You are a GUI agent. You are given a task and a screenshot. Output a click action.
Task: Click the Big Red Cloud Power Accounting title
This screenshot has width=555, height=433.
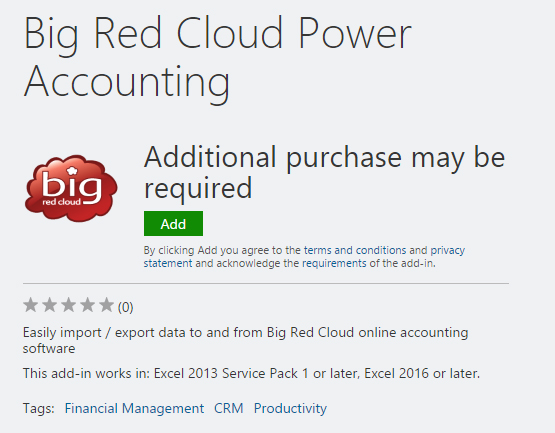tap(217, 58)
